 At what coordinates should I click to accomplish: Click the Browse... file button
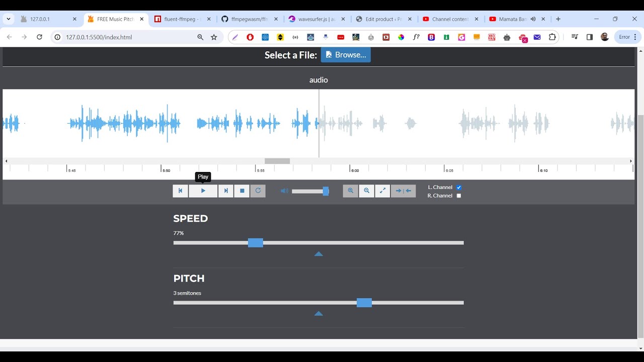click(x=346, y=55)
